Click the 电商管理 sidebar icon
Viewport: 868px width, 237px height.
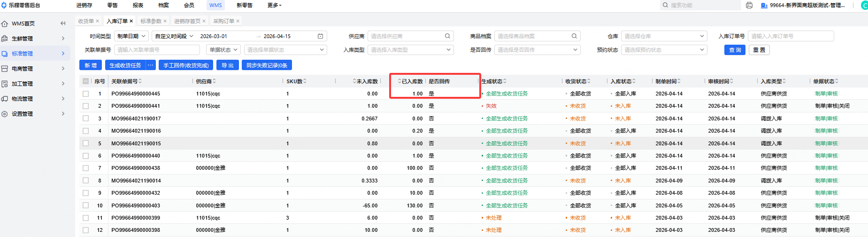(x=5, y=69)
